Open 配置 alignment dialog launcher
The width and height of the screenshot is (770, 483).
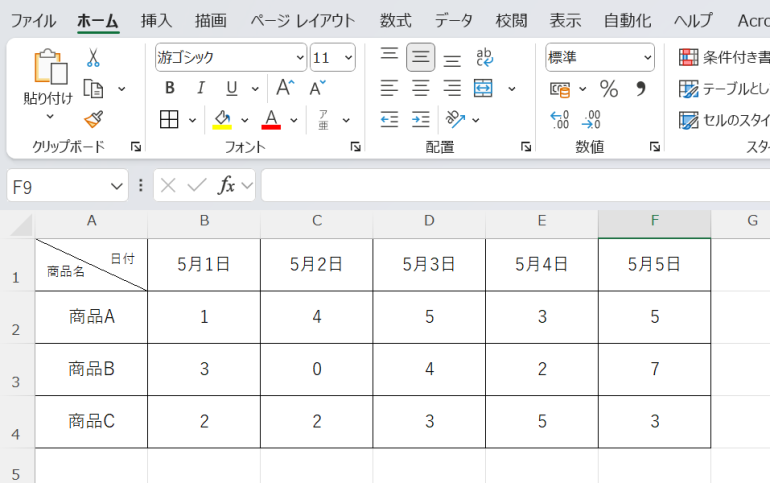pos(526,146)
